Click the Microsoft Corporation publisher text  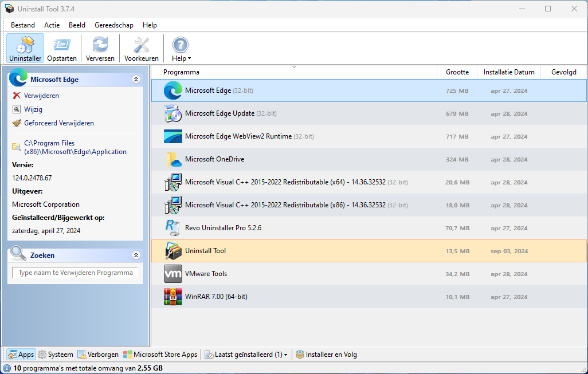click(46, 204)
